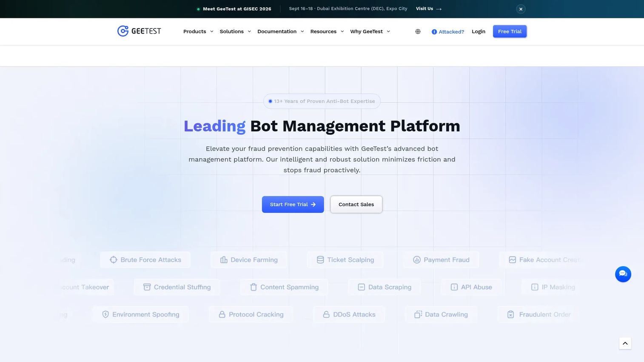This screenshot has width=644, height=362.
Task: Expand the Solutions dropdown chevron
Action: [249, 31]
